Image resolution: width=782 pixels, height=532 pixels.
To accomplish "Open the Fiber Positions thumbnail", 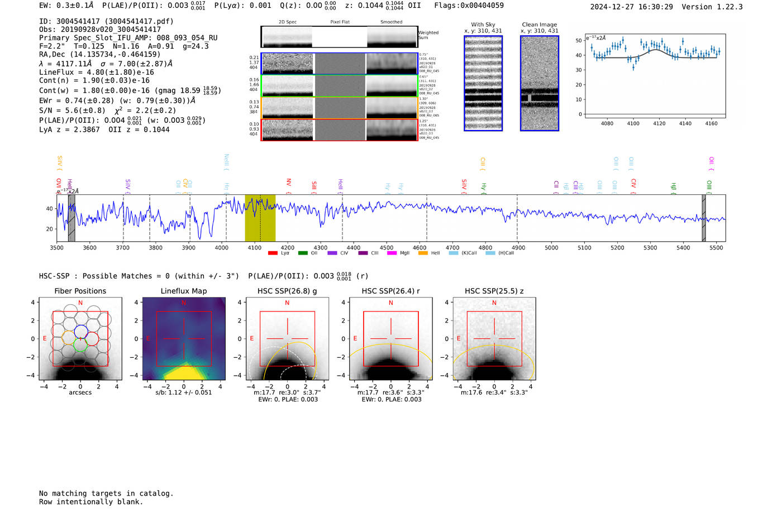I will tap(80, 339).
